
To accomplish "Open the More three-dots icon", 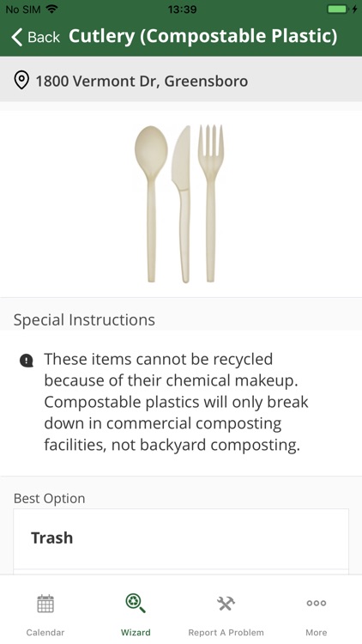I will coord(317,603).
